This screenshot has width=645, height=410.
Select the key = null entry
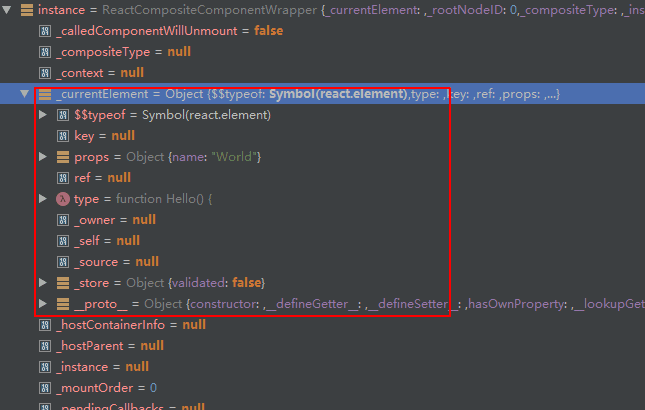pos(104,136)
